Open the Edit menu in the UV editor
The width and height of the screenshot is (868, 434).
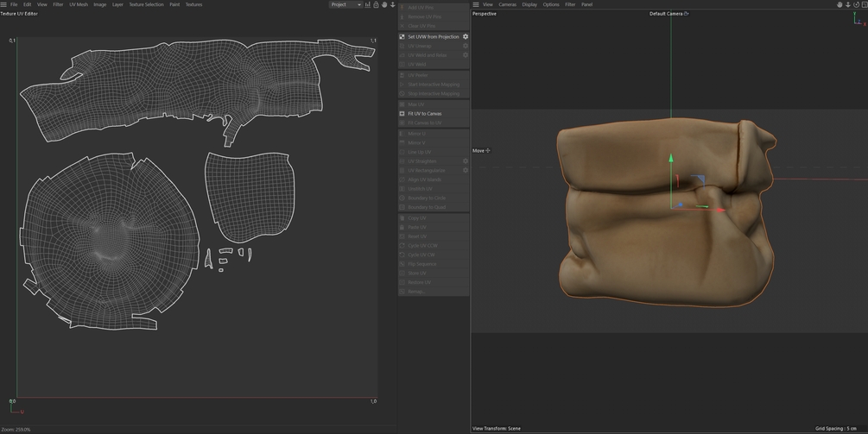(x=27, y=4)
